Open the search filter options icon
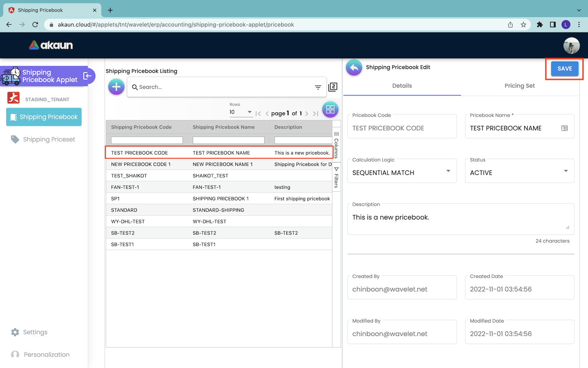The width and height of the screenshot is (588, 368). tap(318, 87)
